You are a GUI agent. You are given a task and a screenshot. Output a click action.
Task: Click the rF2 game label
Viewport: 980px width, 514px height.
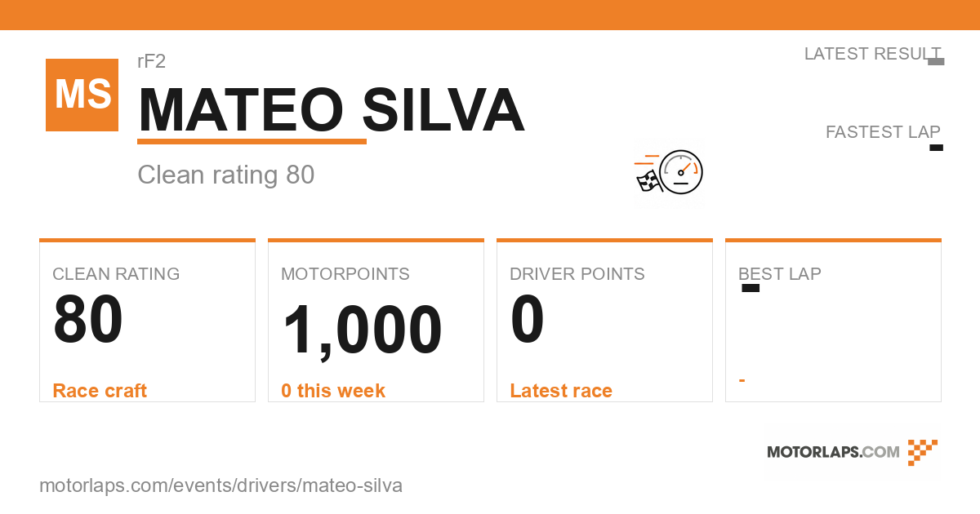(x=152, y=61)
